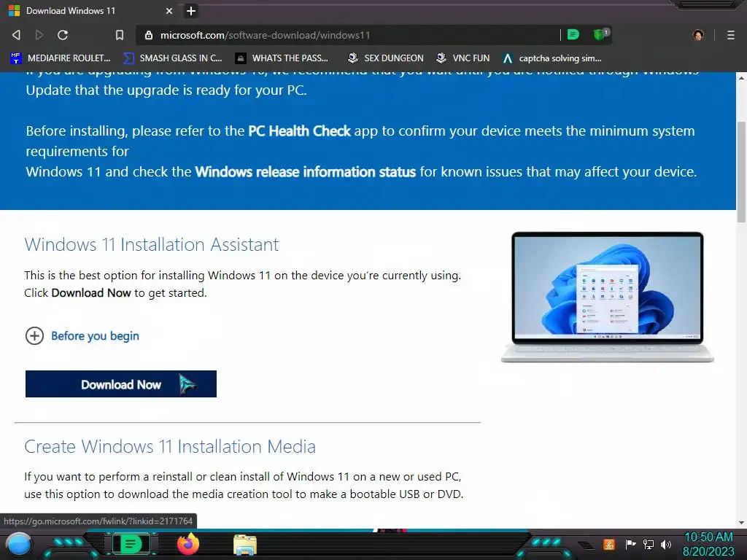Open the taskbar clock showing 10:50 AM
This screenshot has height=560, width=747.
[x=709, y=544]
